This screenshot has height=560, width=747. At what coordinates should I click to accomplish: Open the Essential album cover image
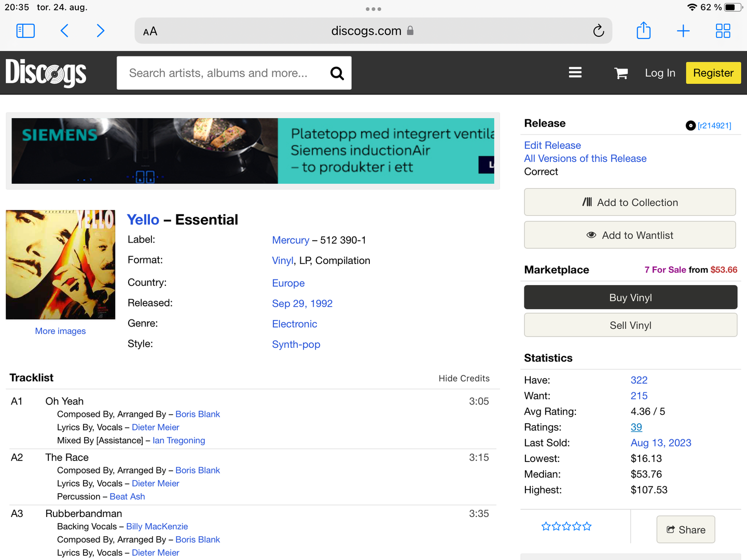point(61,264)
